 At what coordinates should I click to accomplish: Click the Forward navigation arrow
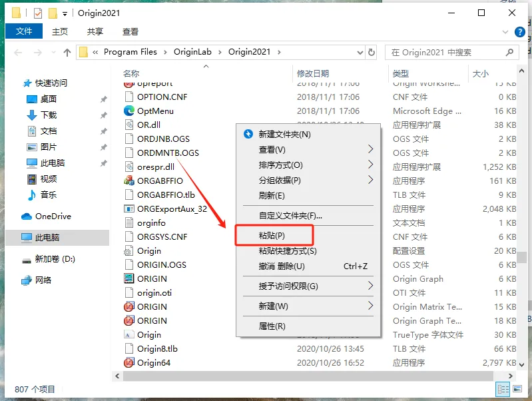pyautogui.click(x=38, y=52)
